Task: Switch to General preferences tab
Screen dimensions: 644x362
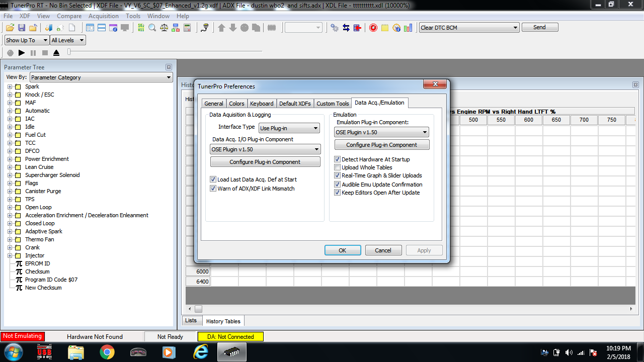Action: tap(214, 104)
